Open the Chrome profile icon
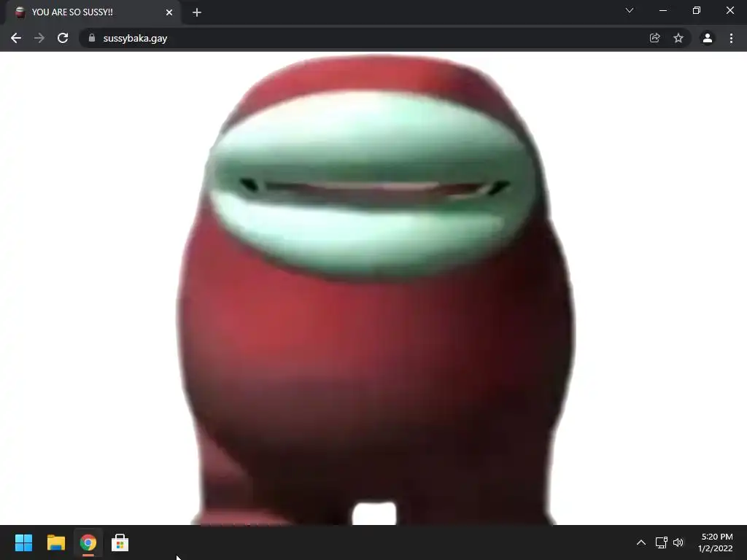This screenshot has width=747, height=560. tap(708, 38)
